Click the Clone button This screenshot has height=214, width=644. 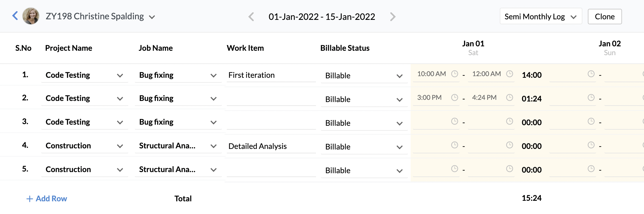point(605,17)
